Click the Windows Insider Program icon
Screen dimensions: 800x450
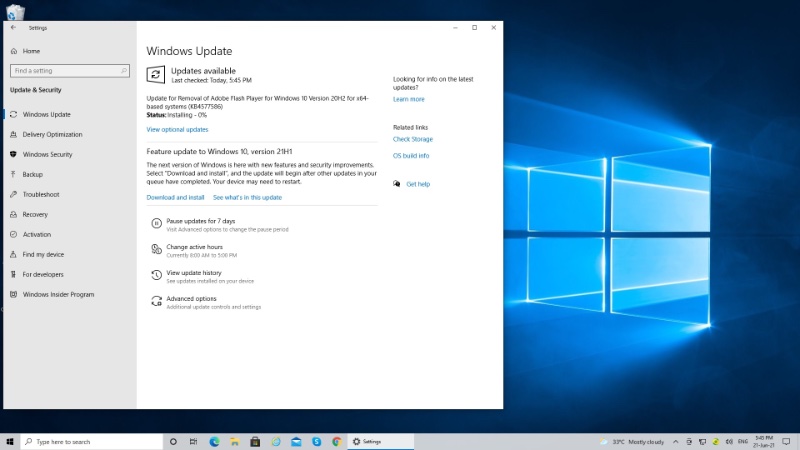click(x=13, y=294)
